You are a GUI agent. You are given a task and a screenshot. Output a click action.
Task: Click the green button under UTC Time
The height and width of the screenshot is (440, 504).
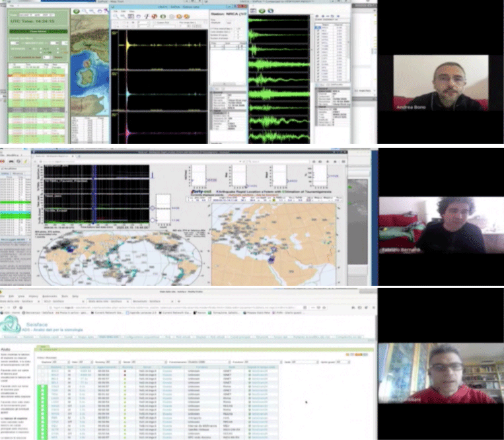(38, 32)
